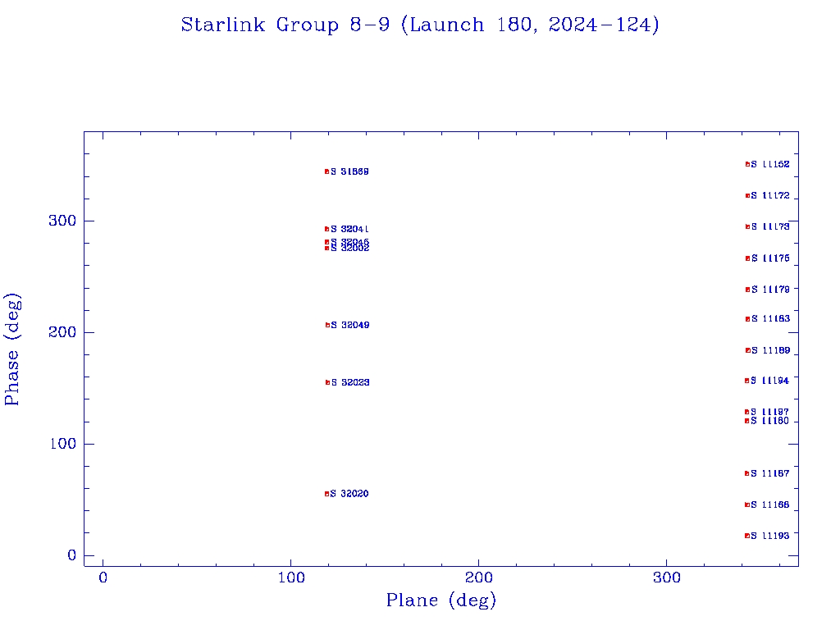The width and height of the screenshot is (840, 630).
Task: Select the red marker beside S 11175
Action: (747, 258)
